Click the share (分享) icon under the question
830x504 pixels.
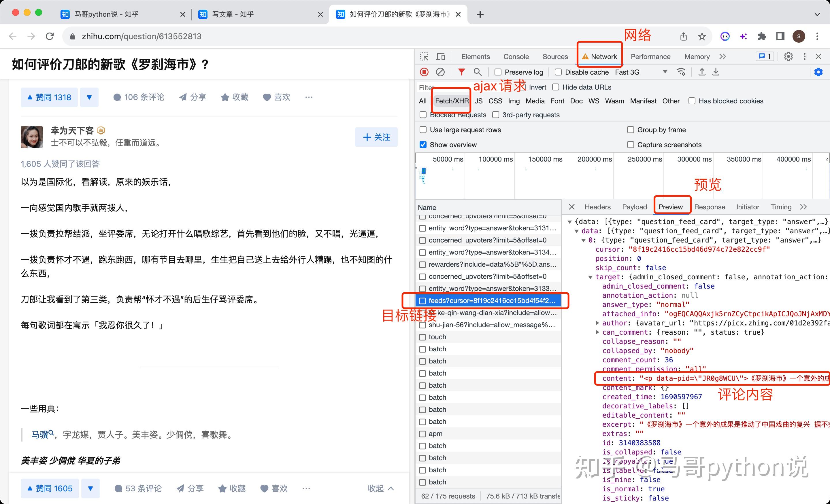[x=183, y=97]
